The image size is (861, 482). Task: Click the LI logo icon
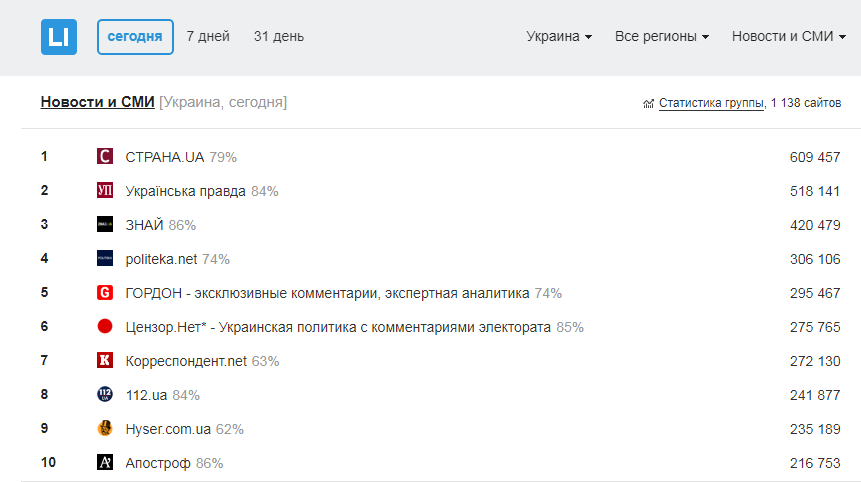point(59,37)
